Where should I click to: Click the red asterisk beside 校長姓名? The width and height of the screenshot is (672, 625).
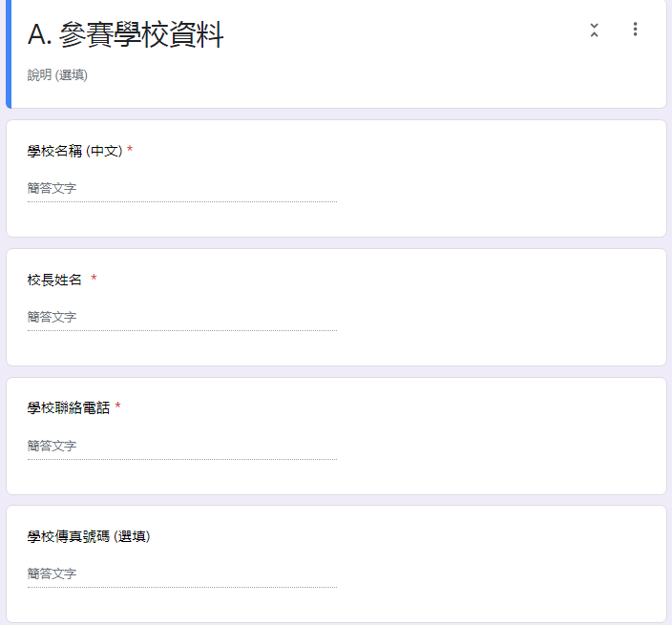pos(94,279)
